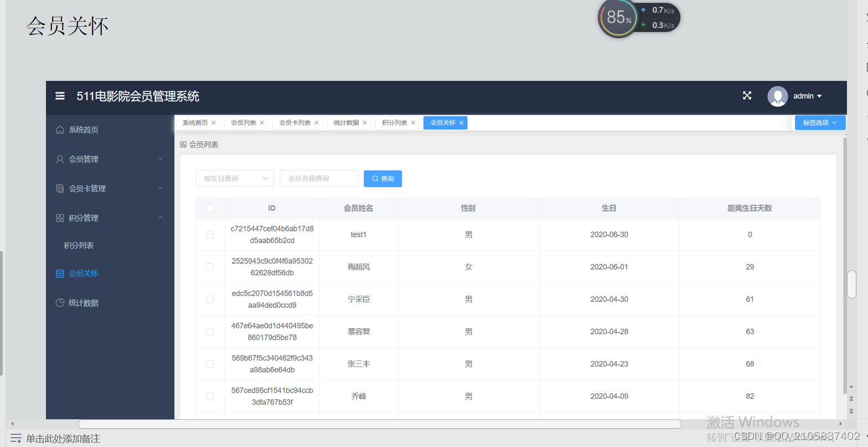Click the home icon beside 系统首页
Screen dimensions: 868x447
[60, 130]
